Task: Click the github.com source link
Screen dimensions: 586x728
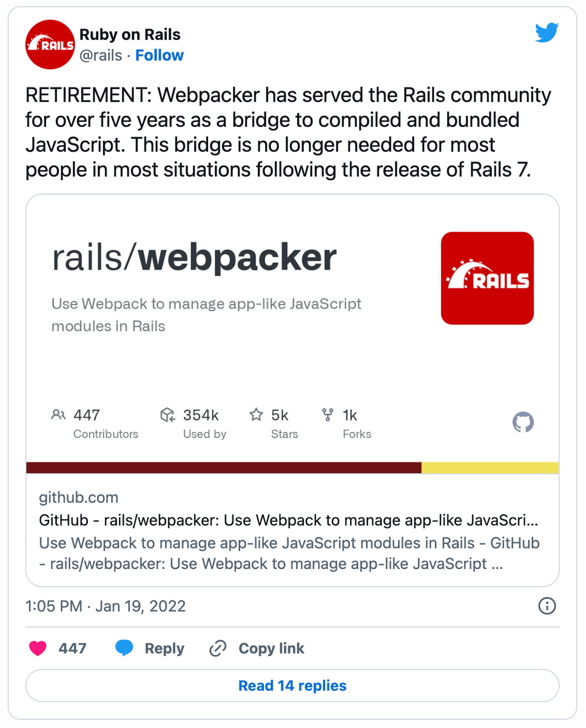Action: (78, 497)
